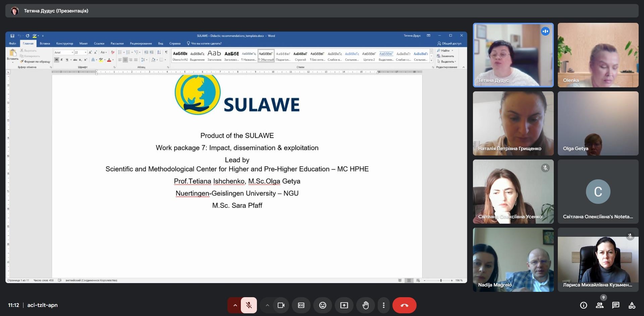Select Тетяна Дудус video tile
The height and width of the screenshot is (316, 644).
click(x=513, y=55)
